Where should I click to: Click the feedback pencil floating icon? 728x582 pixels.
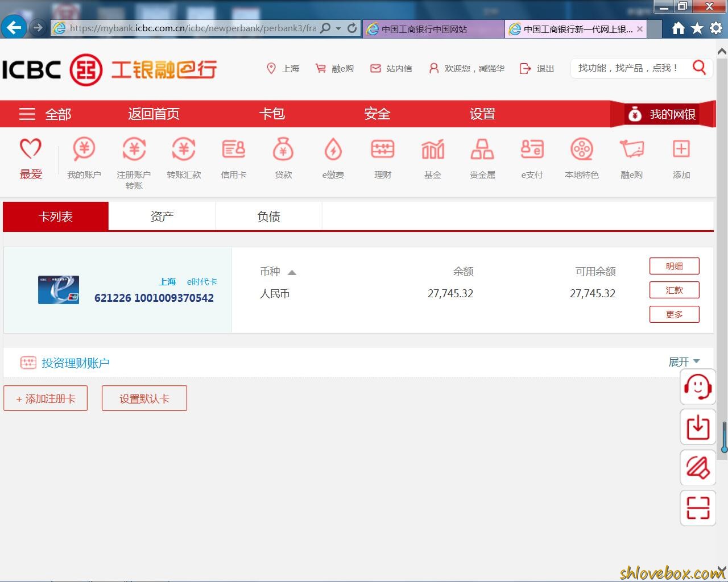coord(698,468)
